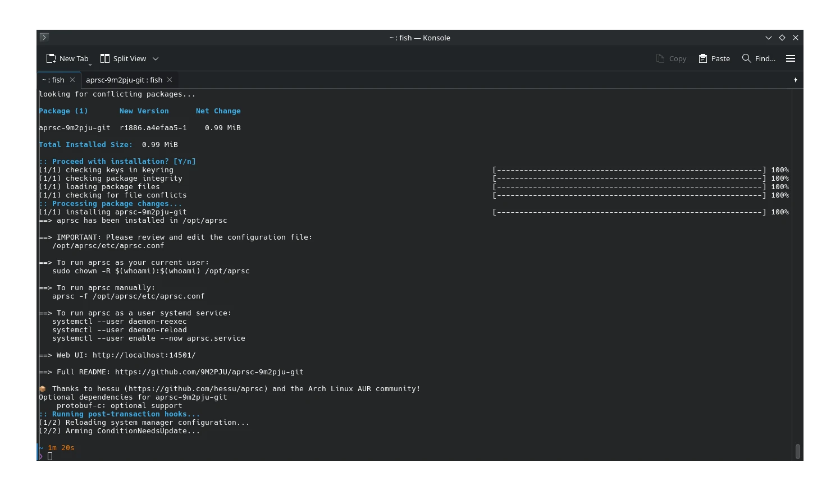
Task: Close the 'aprsc-9m2pju-git : fish' tab
Action: (x=170, y=80)
